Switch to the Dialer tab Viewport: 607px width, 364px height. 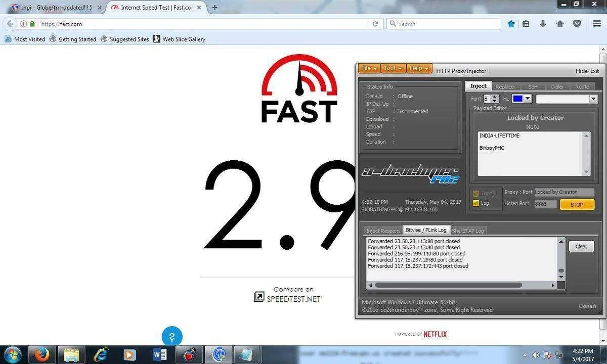[557, 87]
